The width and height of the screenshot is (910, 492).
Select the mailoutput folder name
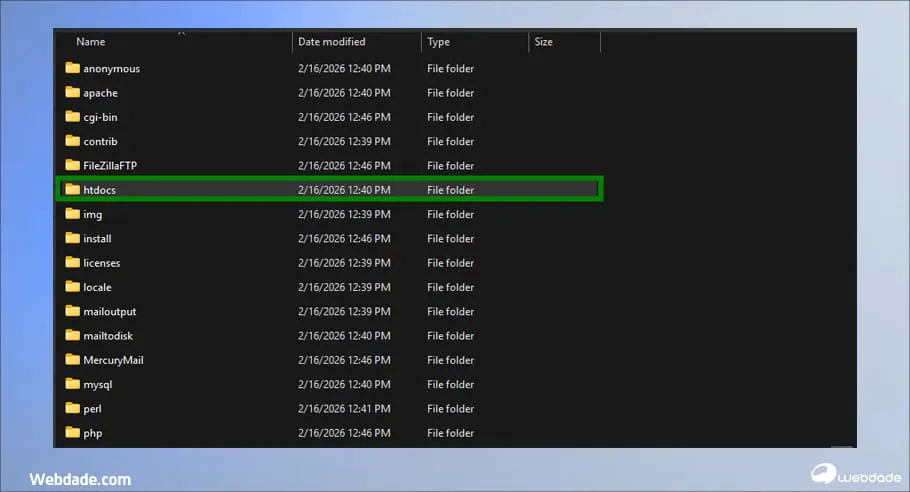point(110,312)
